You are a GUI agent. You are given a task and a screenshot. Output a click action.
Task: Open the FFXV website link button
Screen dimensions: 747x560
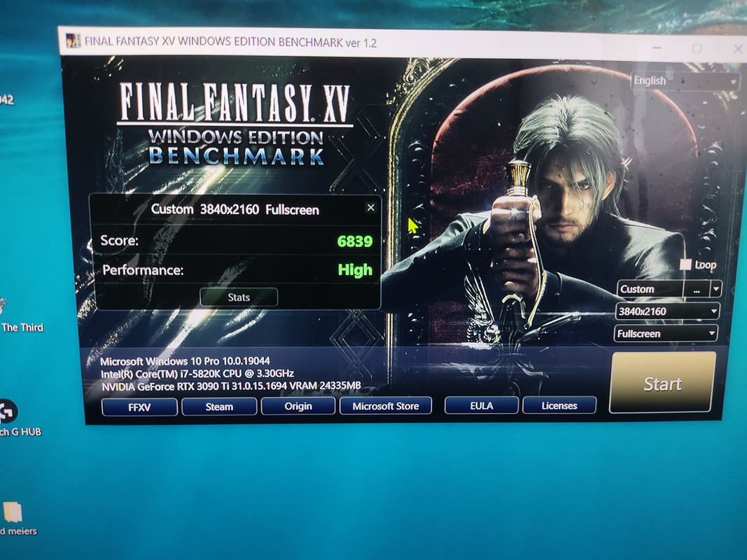pos(139,407)
